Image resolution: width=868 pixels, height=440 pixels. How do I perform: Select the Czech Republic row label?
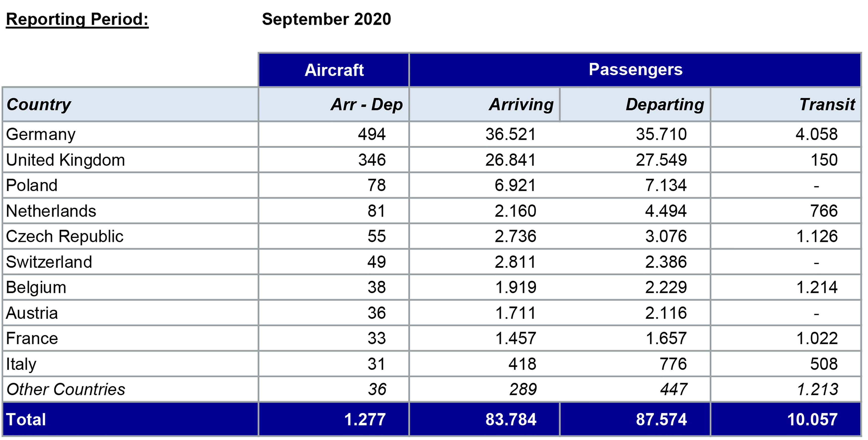[65, 236]
